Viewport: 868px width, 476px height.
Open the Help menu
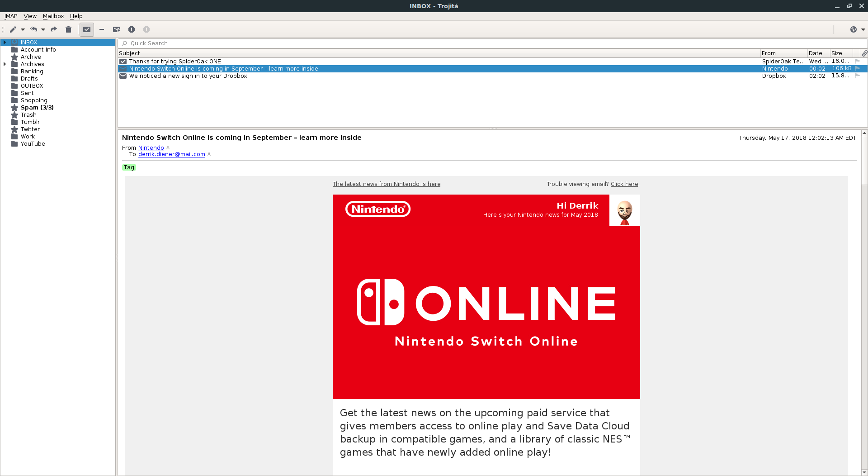(x=76, y=16)
